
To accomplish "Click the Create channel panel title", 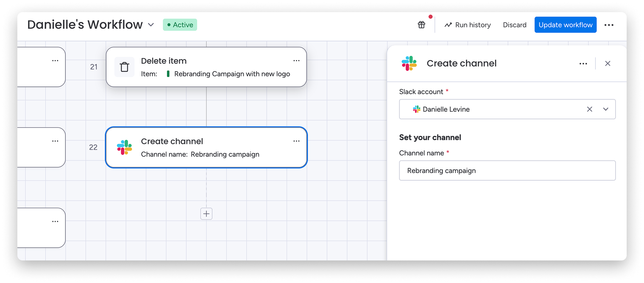I will click(x=462, y=63).
